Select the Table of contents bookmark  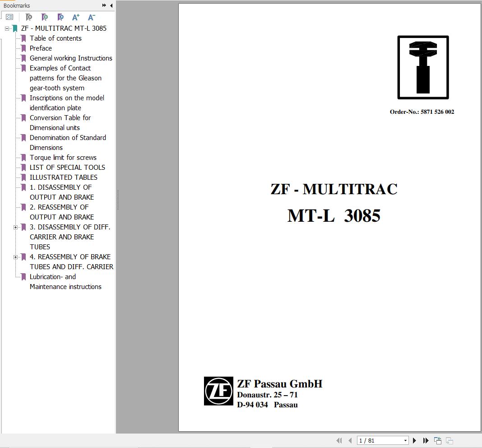pos(56,38)
